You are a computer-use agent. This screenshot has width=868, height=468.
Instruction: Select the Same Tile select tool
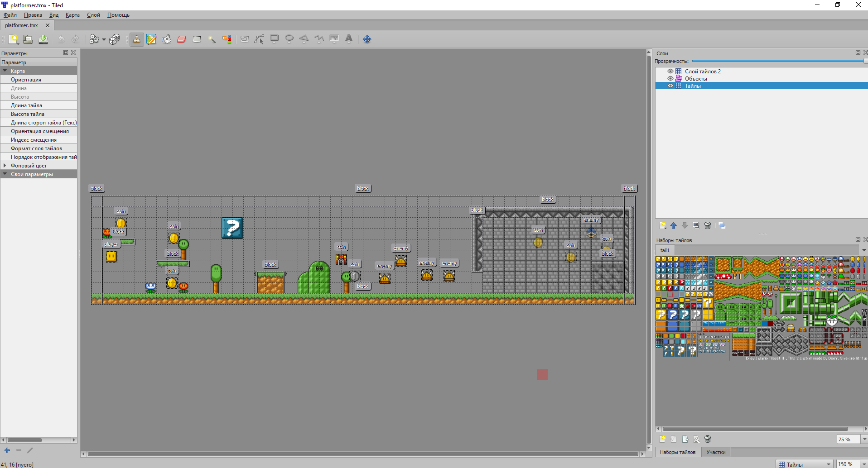point(227,39)
